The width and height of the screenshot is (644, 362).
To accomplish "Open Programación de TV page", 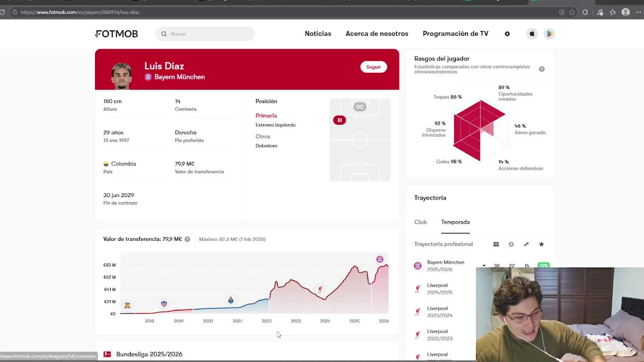I will click(x=455, y=34).
